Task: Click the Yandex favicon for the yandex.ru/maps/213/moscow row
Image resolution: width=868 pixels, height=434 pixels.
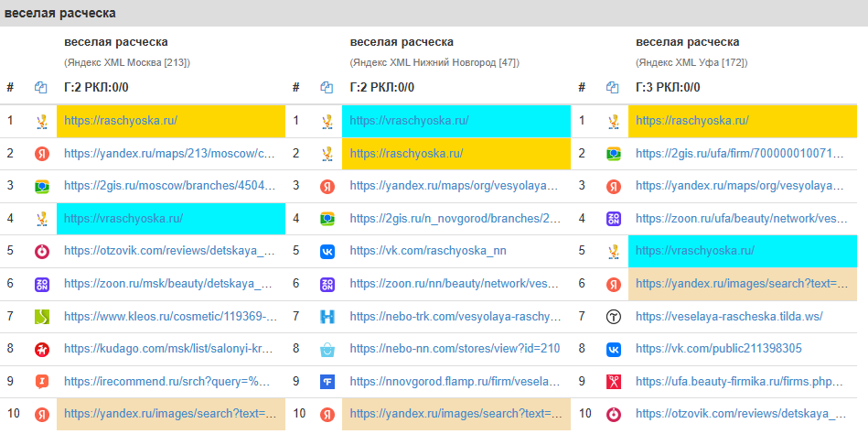Action: 41,154
